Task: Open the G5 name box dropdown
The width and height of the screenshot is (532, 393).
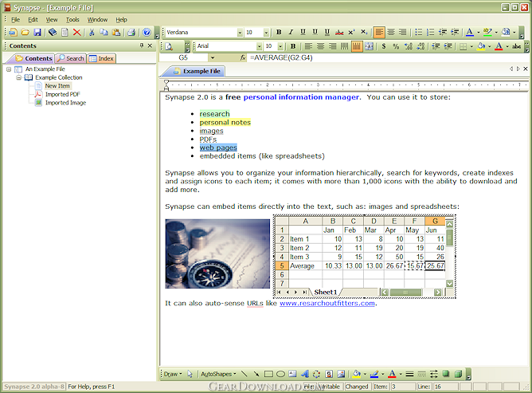Action: tap(213, 57)
